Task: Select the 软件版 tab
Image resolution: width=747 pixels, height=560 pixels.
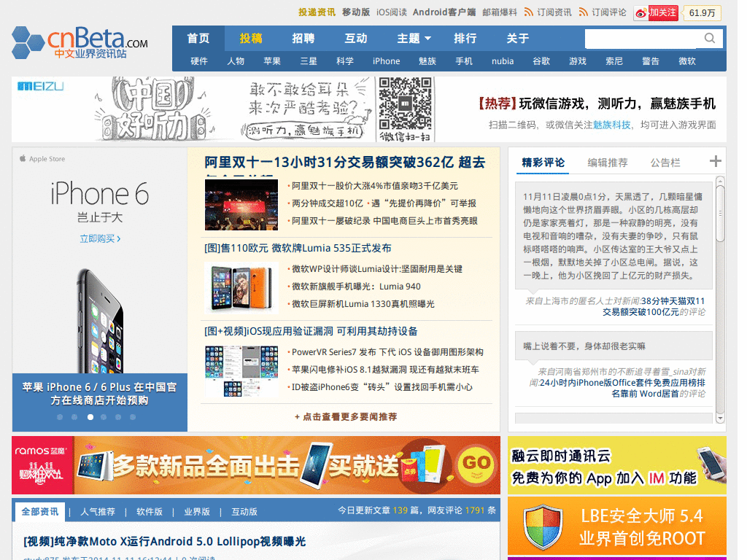Action: (x=150, y=511)
